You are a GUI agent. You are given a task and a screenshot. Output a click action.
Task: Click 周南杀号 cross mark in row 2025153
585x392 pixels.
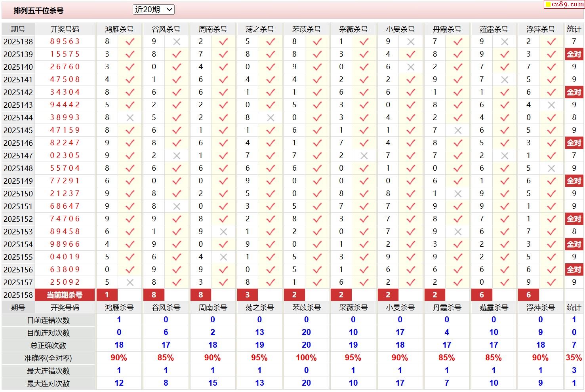(x=223, y=232)
